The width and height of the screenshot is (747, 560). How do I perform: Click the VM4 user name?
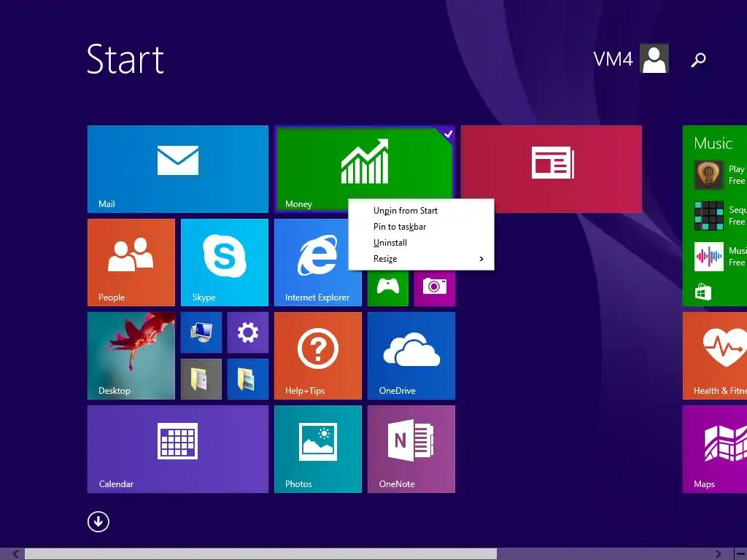(x=613, y=59)
